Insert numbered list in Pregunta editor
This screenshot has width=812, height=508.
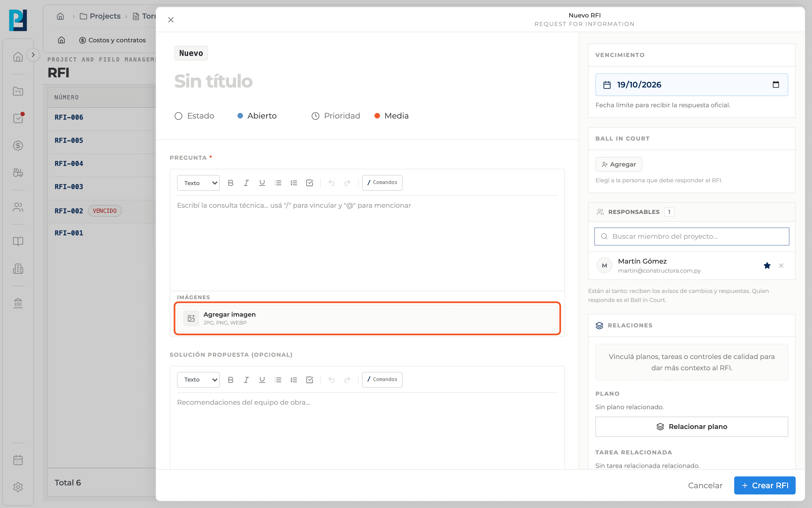(294, 183)
